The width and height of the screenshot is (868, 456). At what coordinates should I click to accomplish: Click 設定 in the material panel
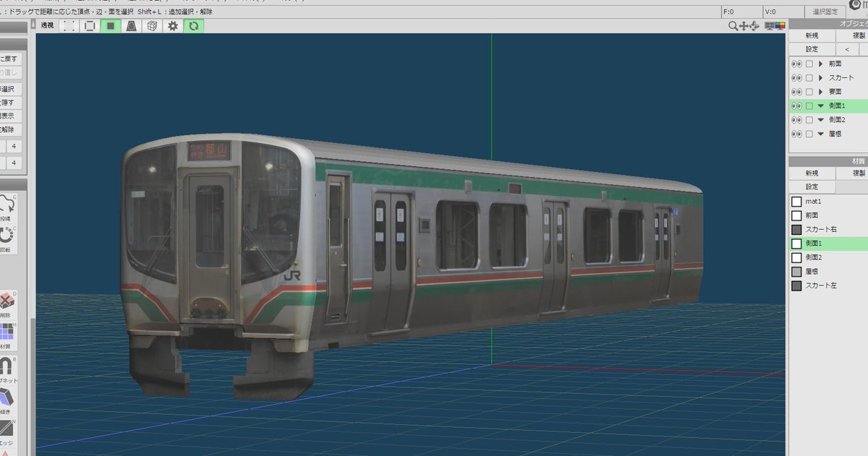(812, 187)
